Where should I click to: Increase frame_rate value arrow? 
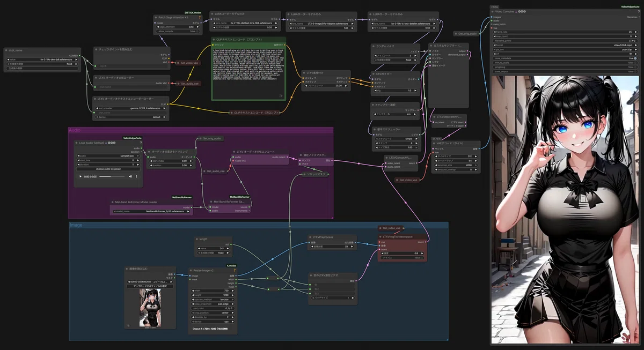pyautogui.click(x=635, y=32)
